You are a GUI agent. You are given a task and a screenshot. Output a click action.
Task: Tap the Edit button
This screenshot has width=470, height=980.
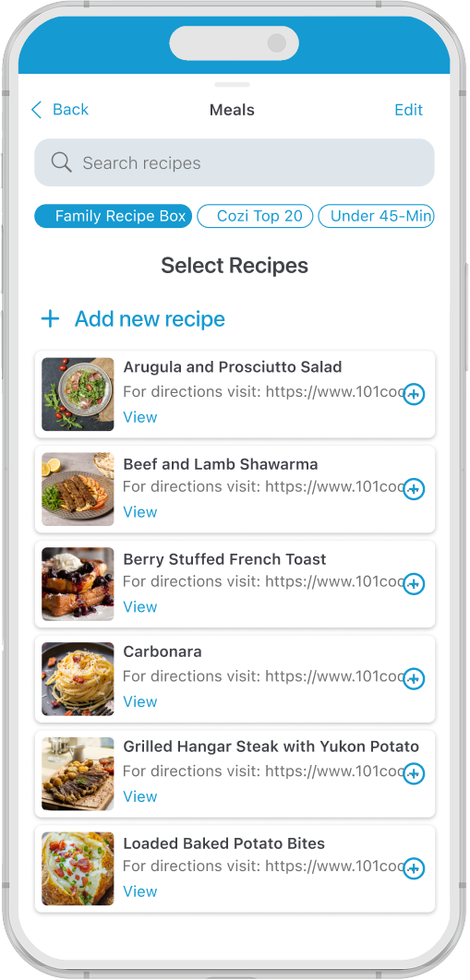coord(409,110)
